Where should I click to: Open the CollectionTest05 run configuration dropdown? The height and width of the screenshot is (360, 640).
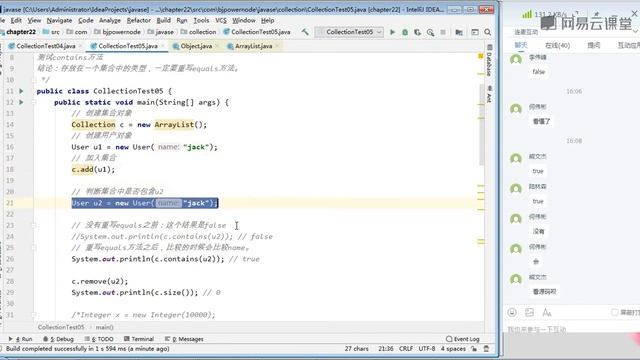coord(349,32)
